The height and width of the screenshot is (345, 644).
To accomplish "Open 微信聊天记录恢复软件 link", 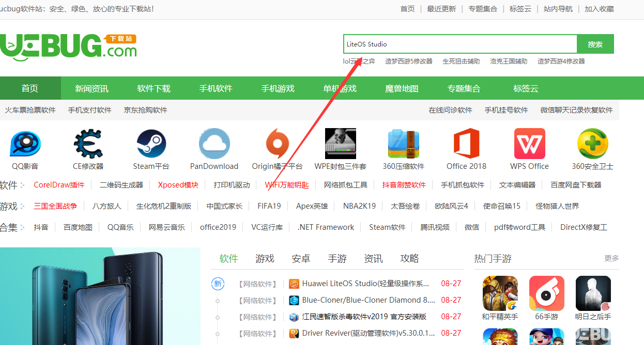I will [x=577, y=110].
